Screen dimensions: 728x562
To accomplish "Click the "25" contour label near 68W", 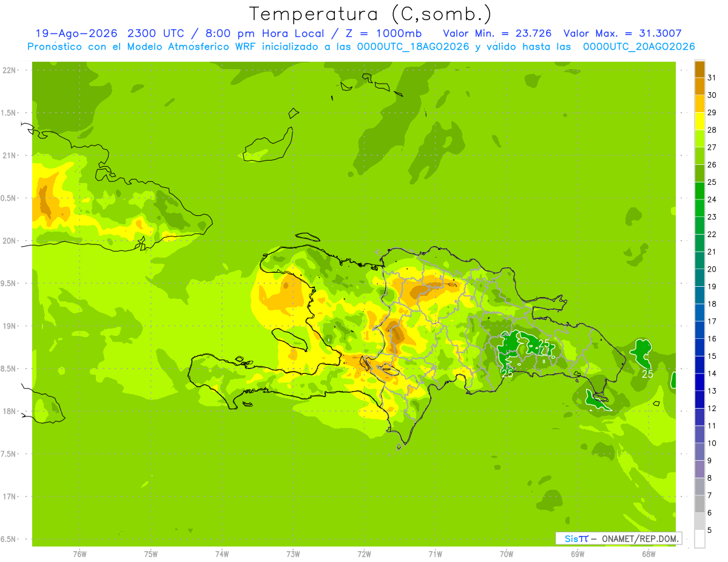I will pos(647,374).
